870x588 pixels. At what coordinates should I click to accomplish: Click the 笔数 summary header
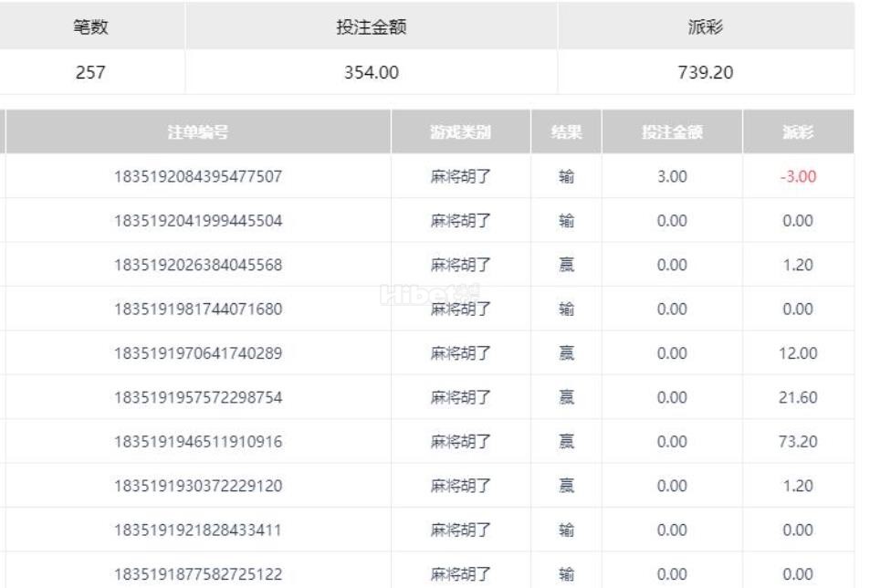click(90, 26)
